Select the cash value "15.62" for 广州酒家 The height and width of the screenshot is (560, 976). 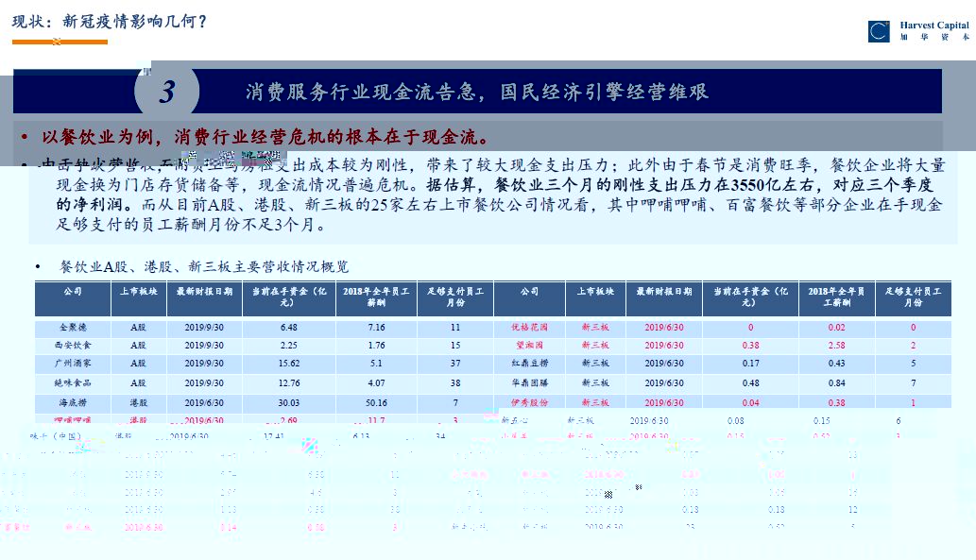click(x=289, y=364)
